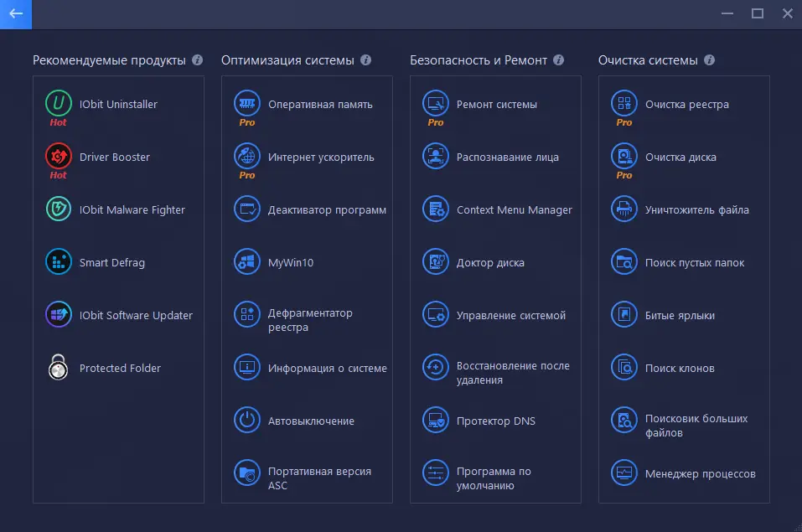Click the Context Menu Manager icon

(436, 209)
